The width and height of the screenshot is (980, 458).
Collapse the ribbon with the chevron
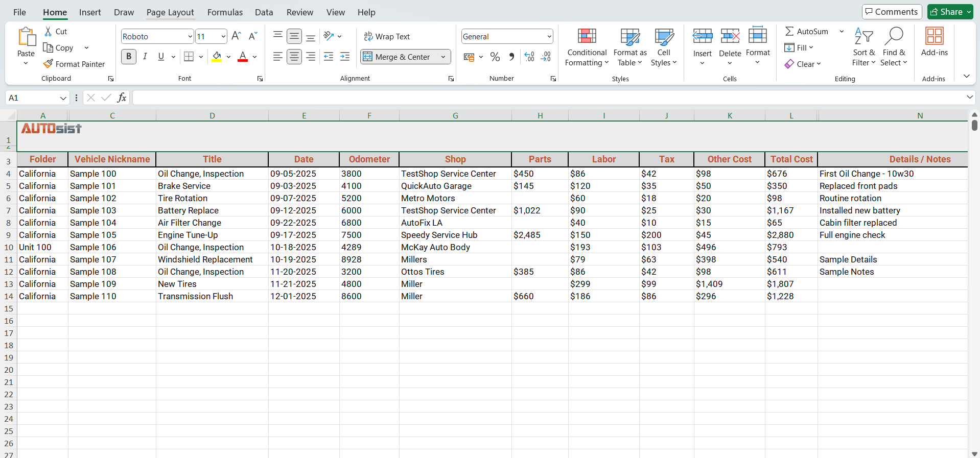[966, 76]
